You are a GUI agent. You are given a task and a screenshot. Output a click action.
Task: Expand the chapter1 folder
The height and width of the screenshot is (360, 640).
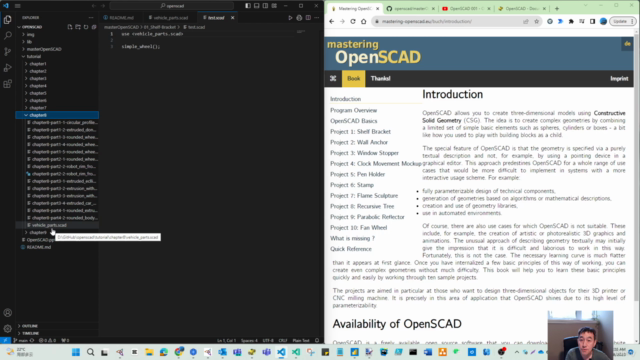click(x=38, y=64)
